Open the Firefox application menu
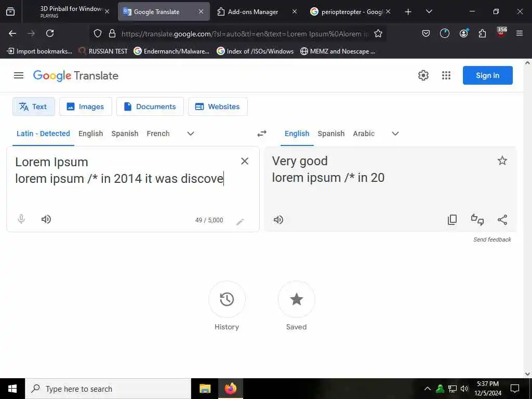 click(x=520, y=33)
